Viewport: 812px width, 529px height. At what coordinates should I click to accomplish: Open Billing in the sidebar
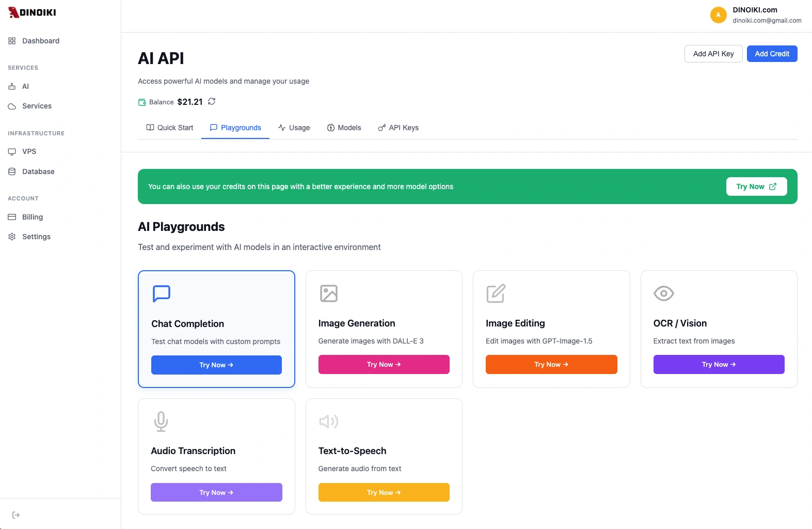click(x=32, y=217)
